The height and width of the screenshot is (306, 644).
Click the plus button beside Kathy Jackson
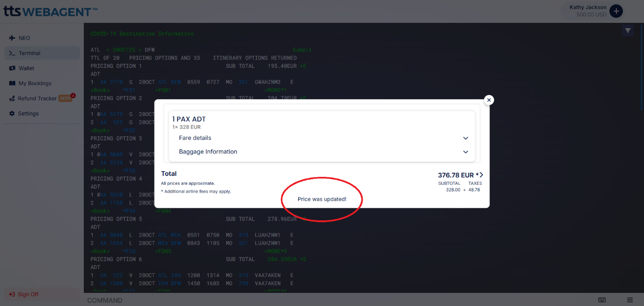tap(616, 11)
